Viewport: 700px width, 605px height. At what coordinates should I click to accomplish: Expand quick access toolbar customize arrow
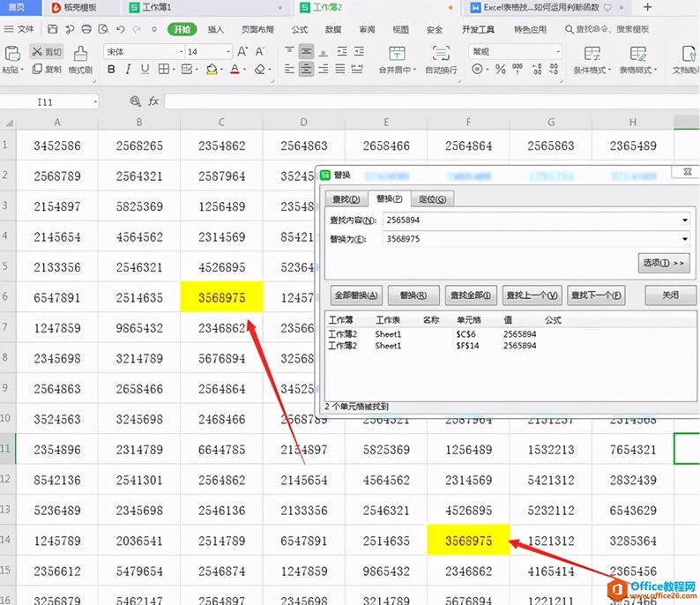pyautogui.click(x=154, y=29)
